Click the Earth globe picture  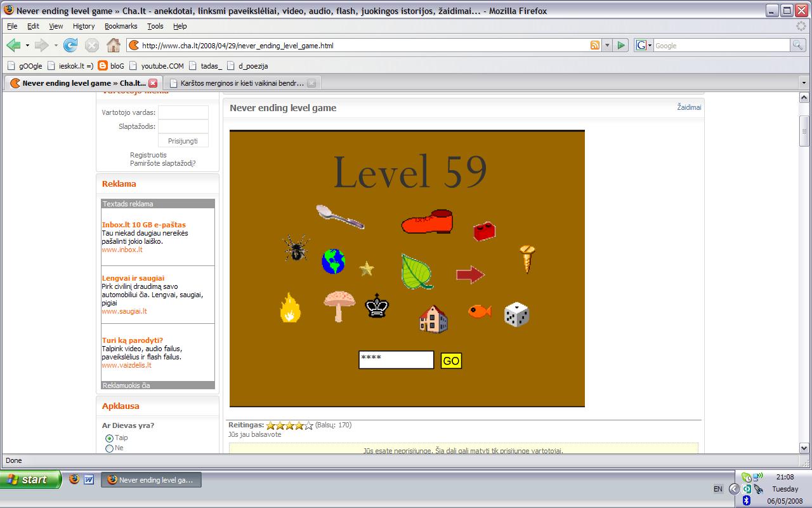pos(333,261)
